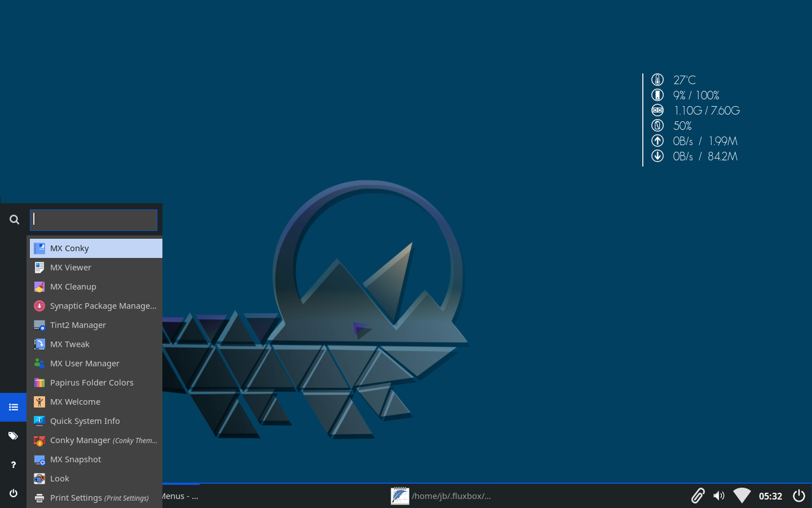
Task: Click the Papirus Folder Colors icon
Action: click(39, 382)
